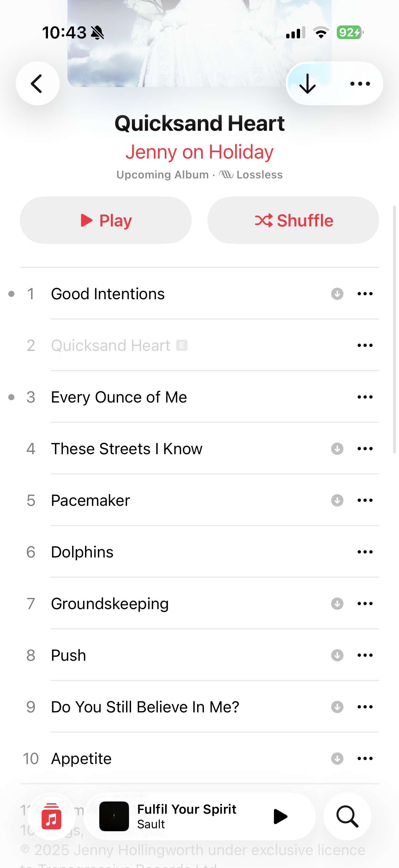The image size is (399, 868).
Task: Open Jenny on Holiday artist page
Action: [199, 152]
